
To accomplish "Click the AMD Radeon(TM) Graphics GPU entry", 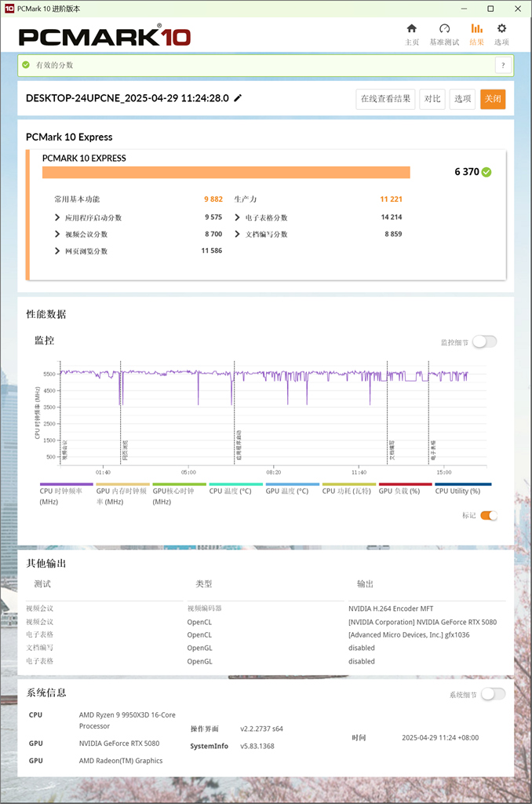I will (x=120, y=761).
